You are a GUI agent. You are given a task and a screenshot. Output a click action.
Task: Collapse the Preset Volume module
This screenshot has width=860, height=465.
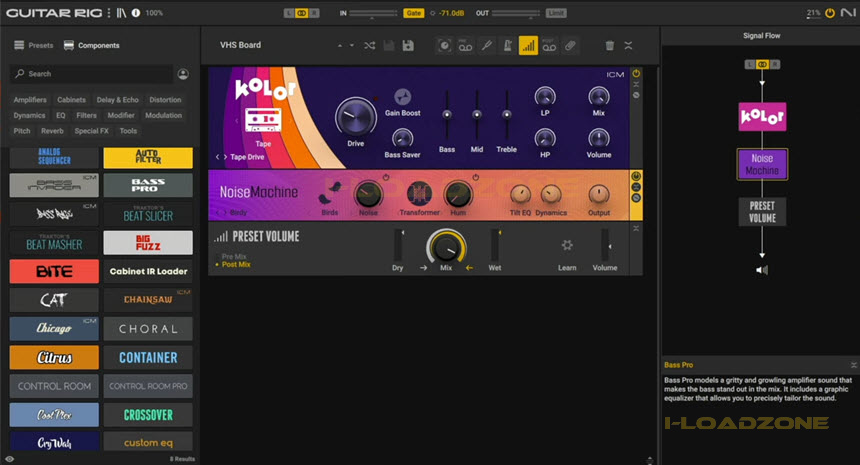click(636, 228)
